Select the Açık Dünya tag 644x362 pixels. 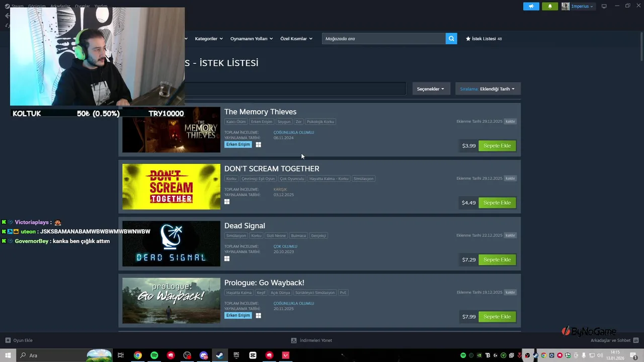pyautogui.click(x=281, y=293)
